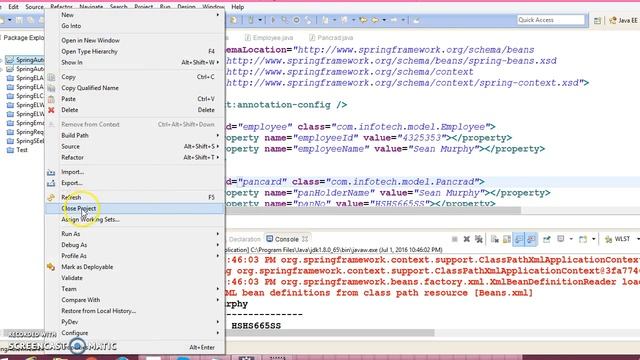Choose Refresh from the context menu

(x=135, y=198)
